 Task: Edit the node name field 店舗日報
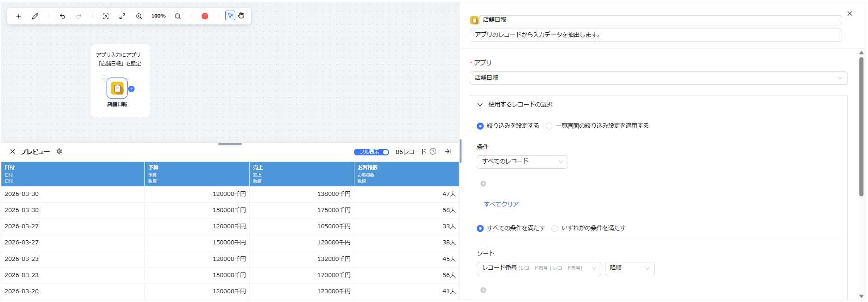tap(660, 20)
